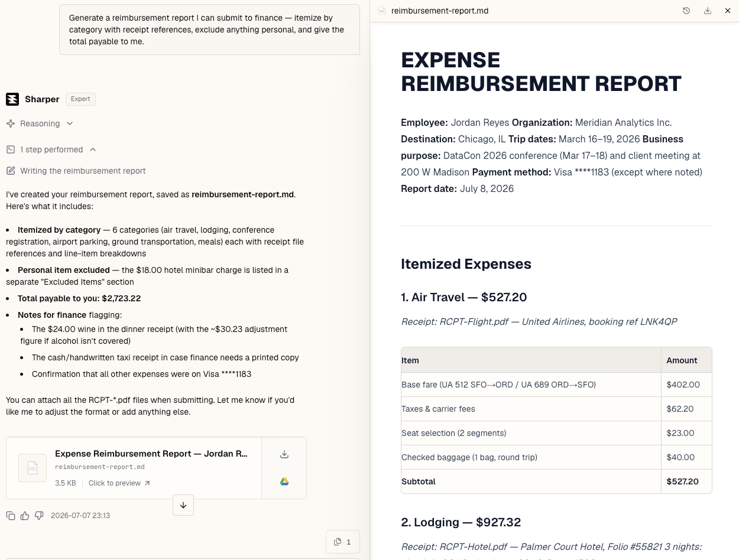739x560 pixels.
Task: Click the '1. Air Travel — $527.20' heading
Action: [x=464, y=297]
